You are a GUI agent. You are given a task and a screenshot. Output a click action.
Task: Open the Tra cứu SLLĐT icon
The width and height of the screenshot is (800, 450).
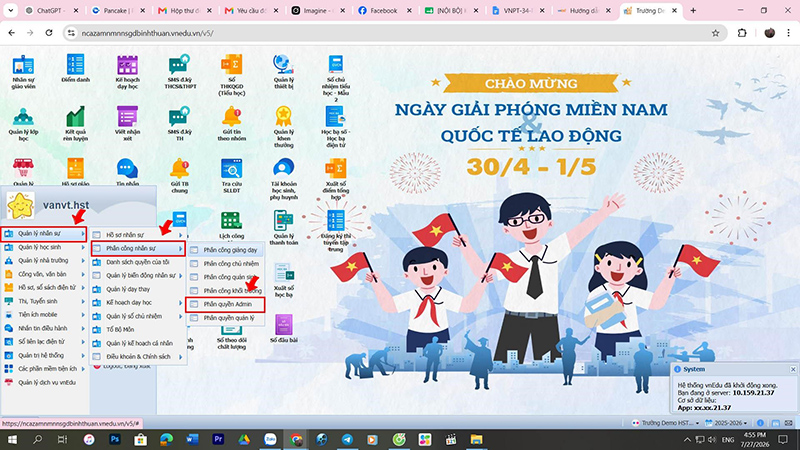232,176
